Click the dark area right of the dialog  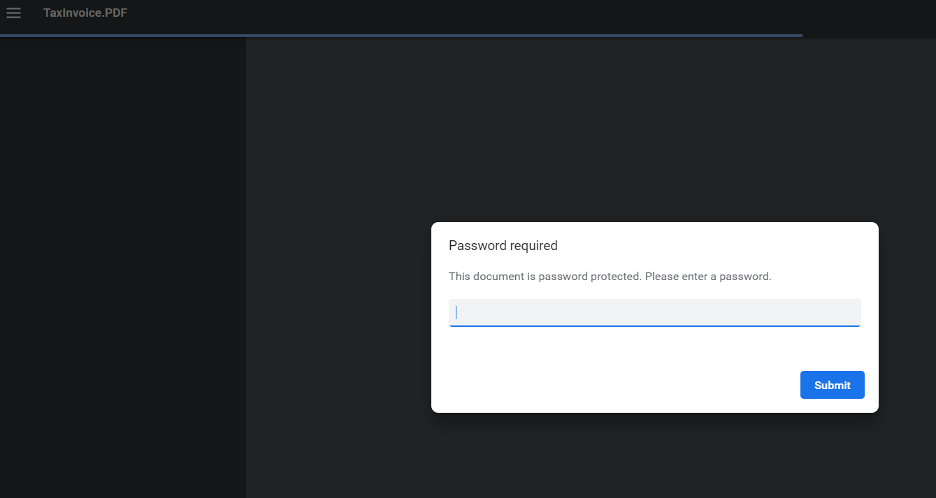point(907,316)
